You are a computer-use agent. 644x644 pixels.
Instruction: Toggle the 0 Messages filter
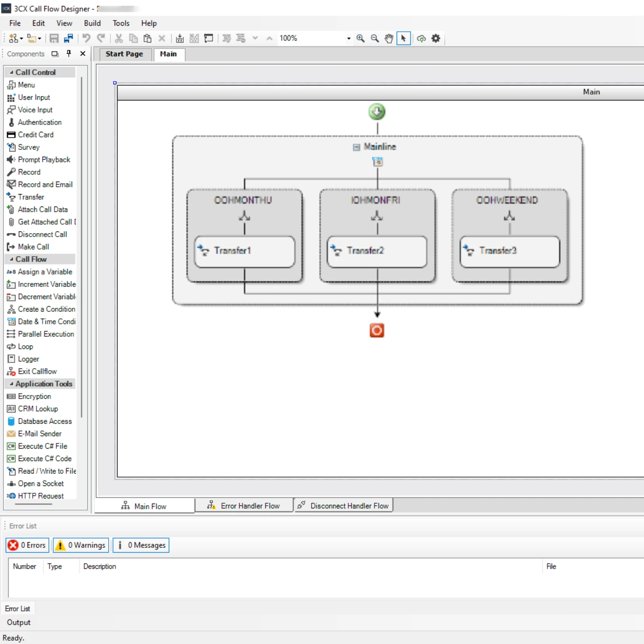pos(141,545)
